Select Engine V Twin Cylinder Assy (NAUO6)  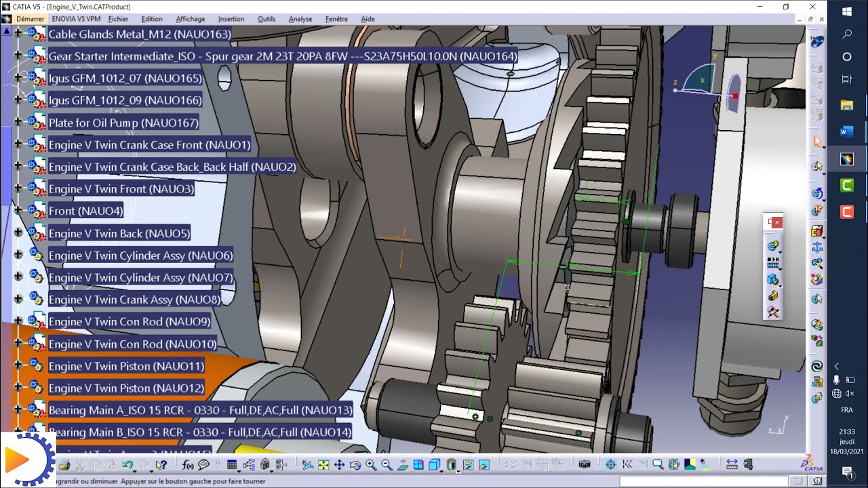tap(140, 256)
